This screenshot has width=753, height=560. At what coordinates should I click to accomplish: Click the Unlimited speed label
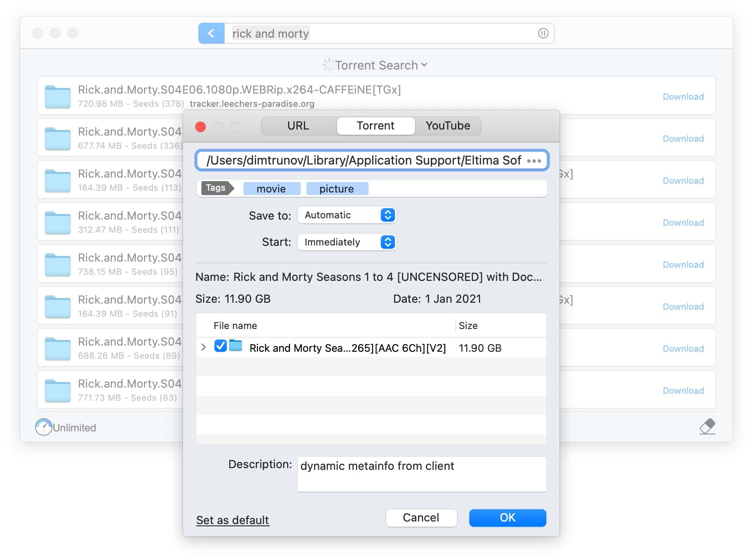(x=74, y=427)
